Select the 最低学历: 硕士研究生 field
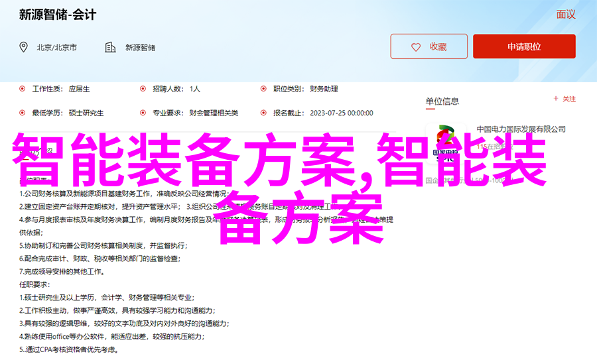The width and height of the screenshot is (597, 364). coord(61,113)
